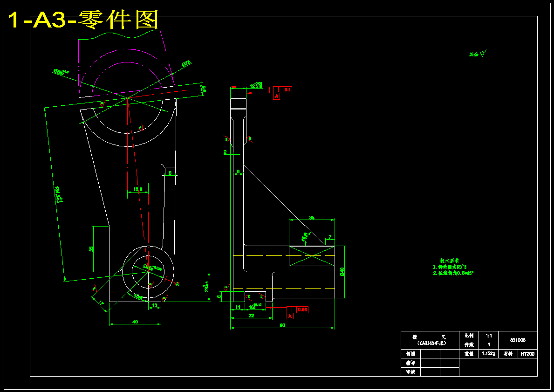Click the drawing number "831006"
The width and height of the screenshot is (554, 392).
[x=518, y=340]
